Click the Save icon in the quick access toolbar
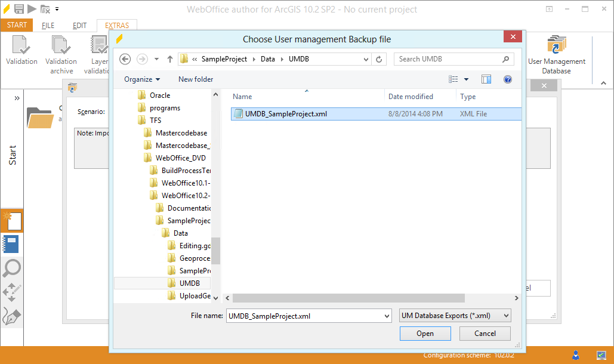 [x=18, y=8]
